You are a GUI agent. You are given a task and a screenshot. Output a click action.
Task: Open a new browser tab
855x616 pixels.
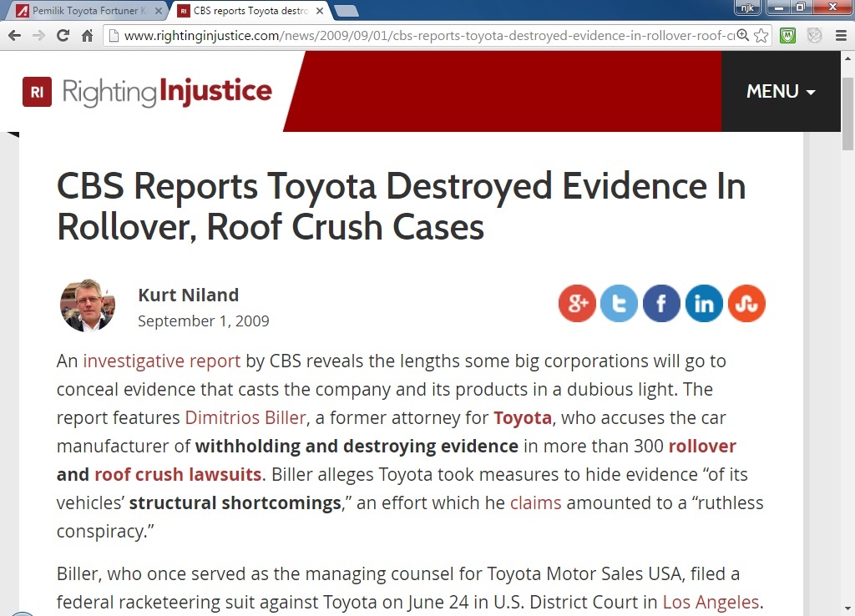[x=346, y=10]
